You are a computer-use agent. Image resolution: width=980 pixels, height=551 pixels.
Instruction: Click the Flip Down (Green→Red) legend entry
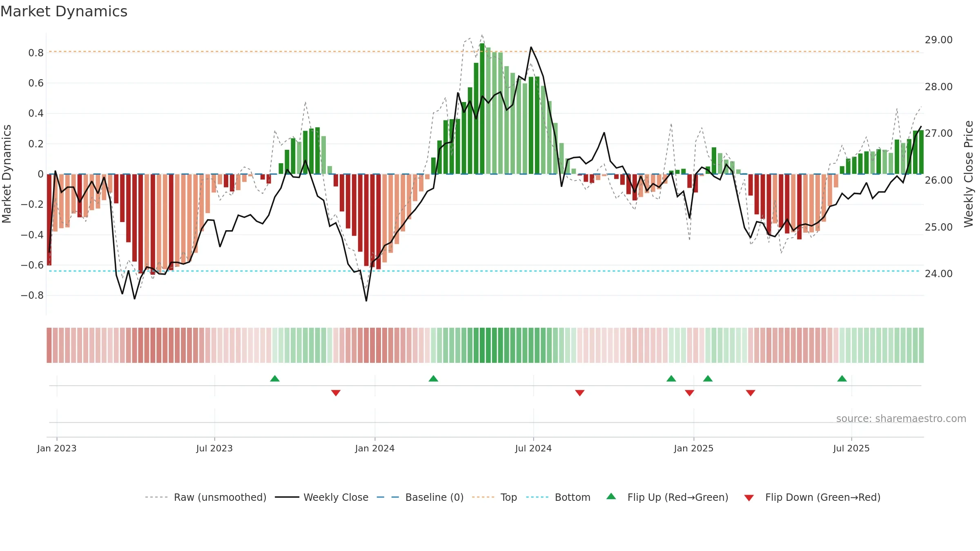coord(812,497)
